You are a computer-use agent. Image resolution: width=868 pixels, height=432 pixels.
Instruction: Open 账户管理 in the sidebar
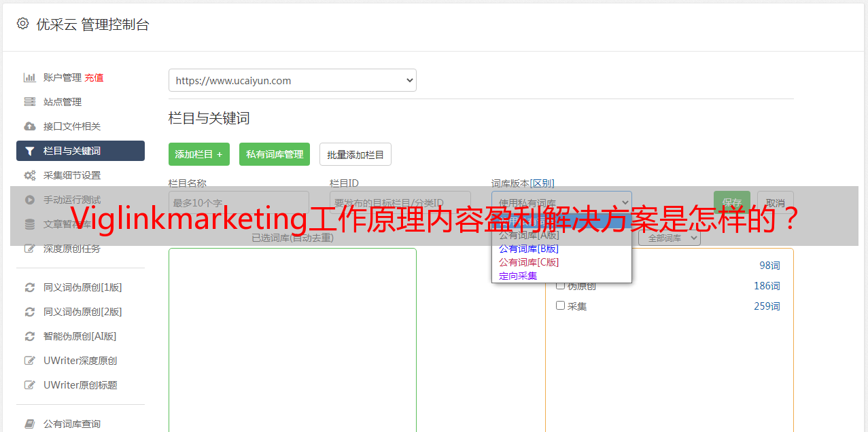coord(63,77)
